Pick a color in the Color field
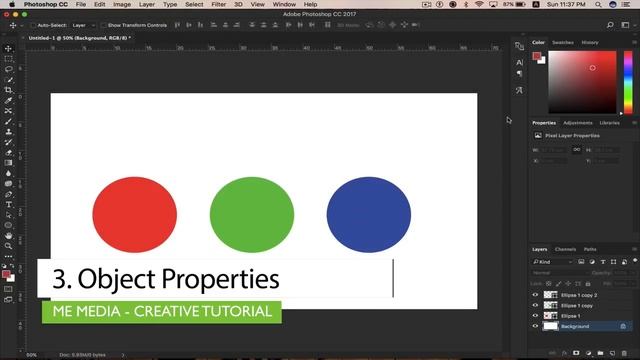The width and height of the screenshot is (640, 360). click(582, 82)
